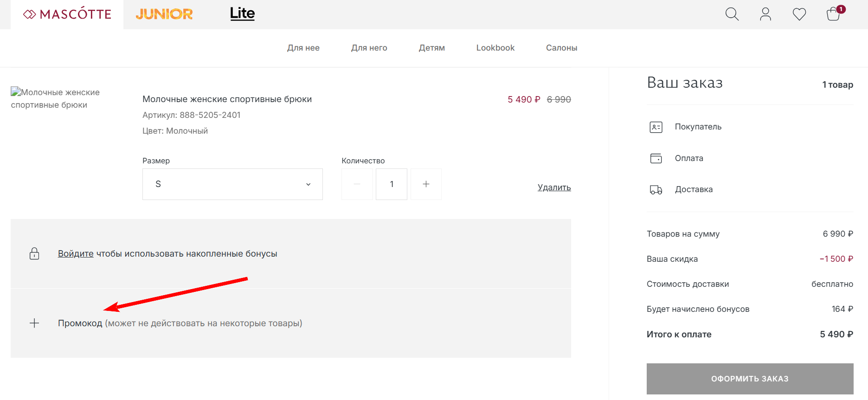Click the delivery truck icon

click(656, 190)
